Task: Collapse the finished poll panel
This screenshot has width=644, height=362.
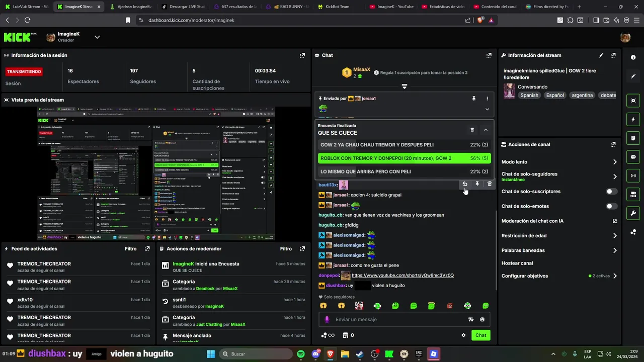Action: 486,130
